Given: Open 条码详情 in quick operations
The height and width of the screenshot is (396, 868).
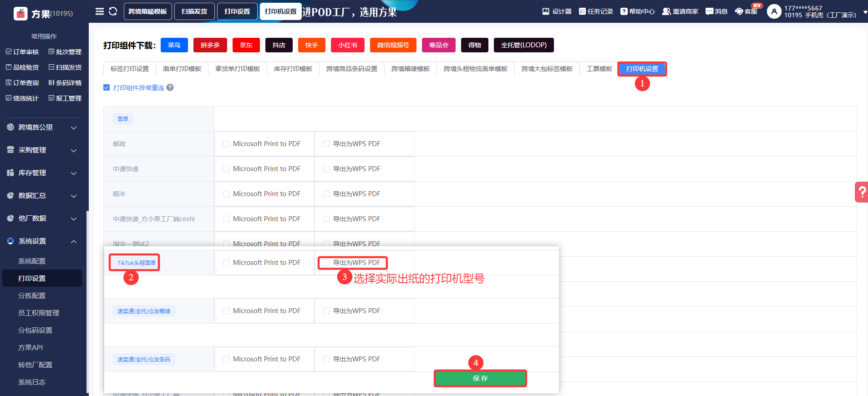Looking at the screenshot, I should [x=65, y=83].
